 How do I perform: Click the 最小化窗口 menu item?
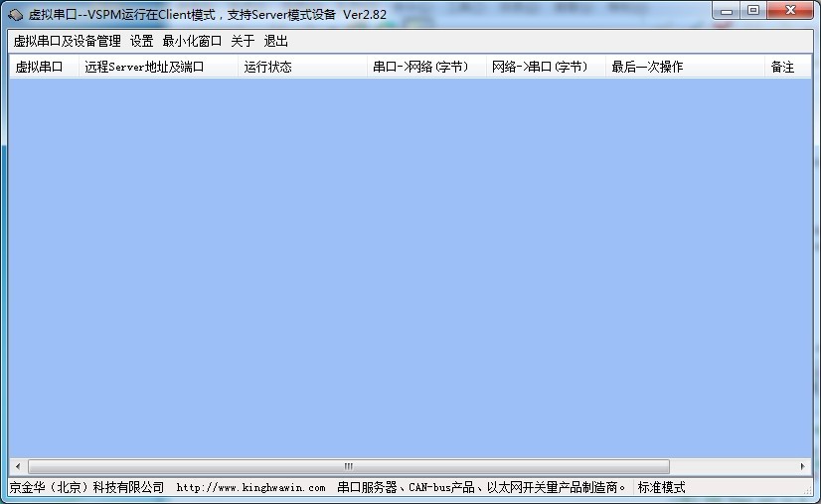pos(192,42)
